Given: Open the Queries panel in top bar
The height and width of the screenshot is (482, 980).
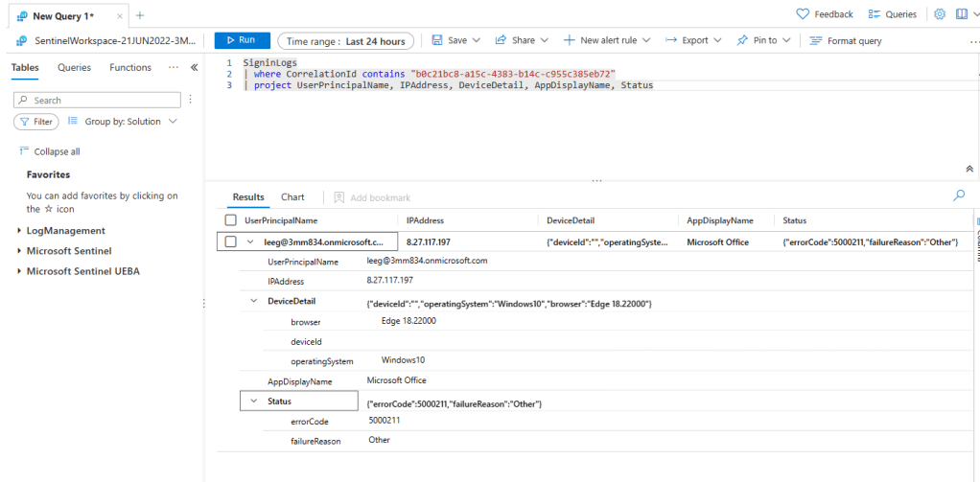Looking at the screenshot, I should 892,14.
